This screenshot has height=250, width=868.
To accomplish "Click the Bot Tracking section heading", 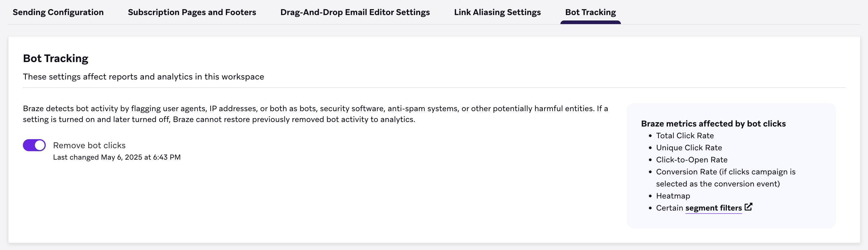I will 56,58.
